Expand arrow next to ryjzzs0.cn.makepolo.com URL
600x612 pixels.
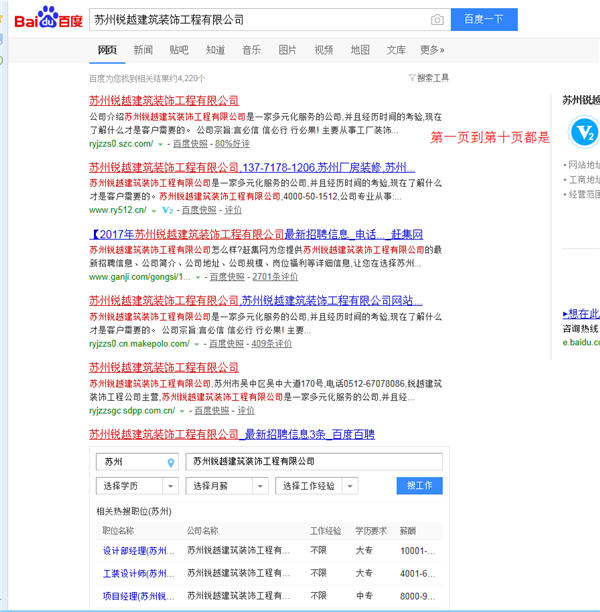click(197, 344)
